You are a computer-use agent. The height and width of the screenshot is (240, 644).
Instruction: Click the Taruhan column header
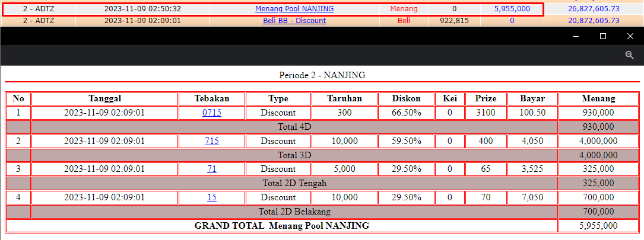tap(344, 98)
